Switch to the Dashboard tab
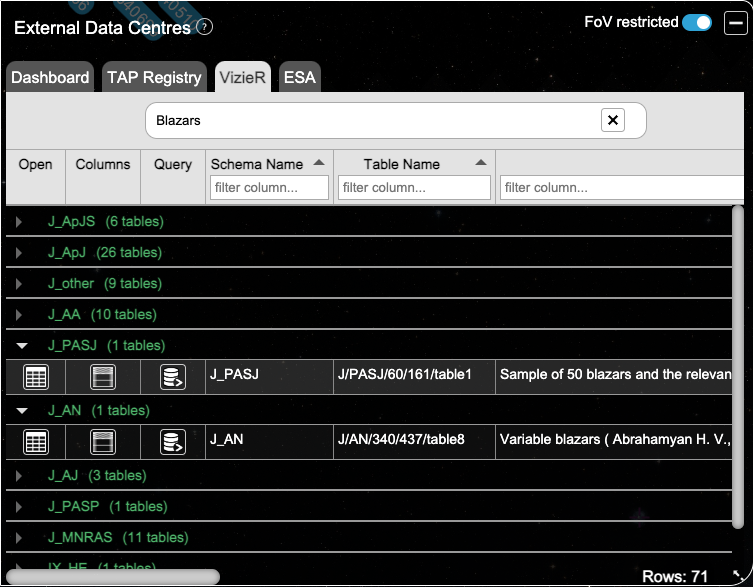Viewport: 753px width, 587px height. click(x=50, y=77)
